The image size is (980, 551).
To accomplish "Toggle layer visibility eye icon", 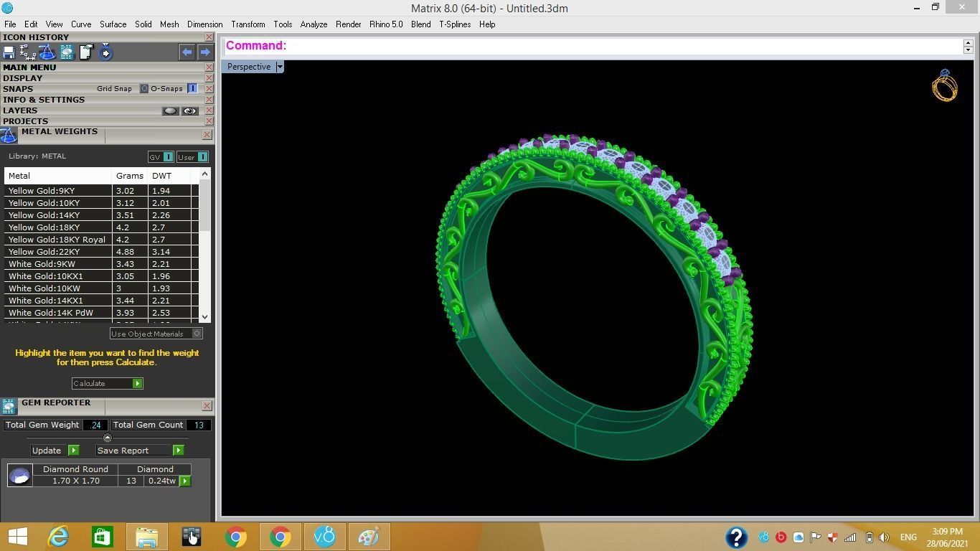I will (x=189, y=111).
